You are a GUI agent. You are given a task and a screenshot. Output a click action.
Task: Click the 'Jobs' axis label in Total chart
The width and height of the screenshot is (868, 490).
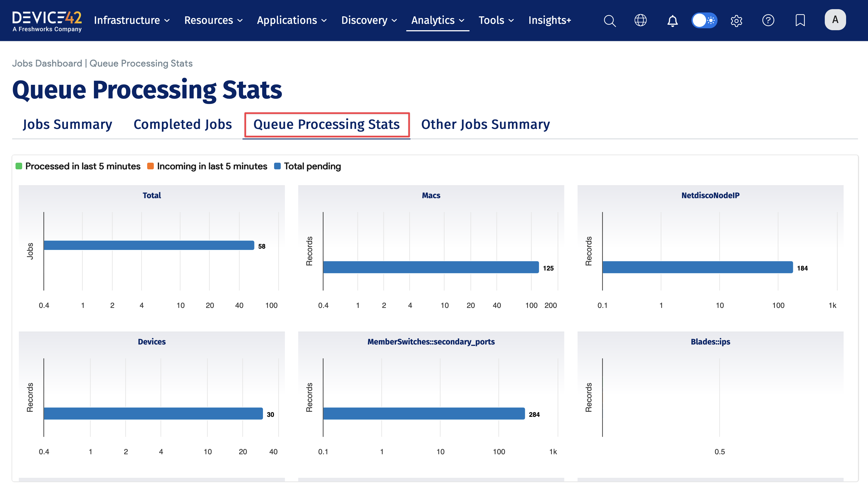point(30,251)
